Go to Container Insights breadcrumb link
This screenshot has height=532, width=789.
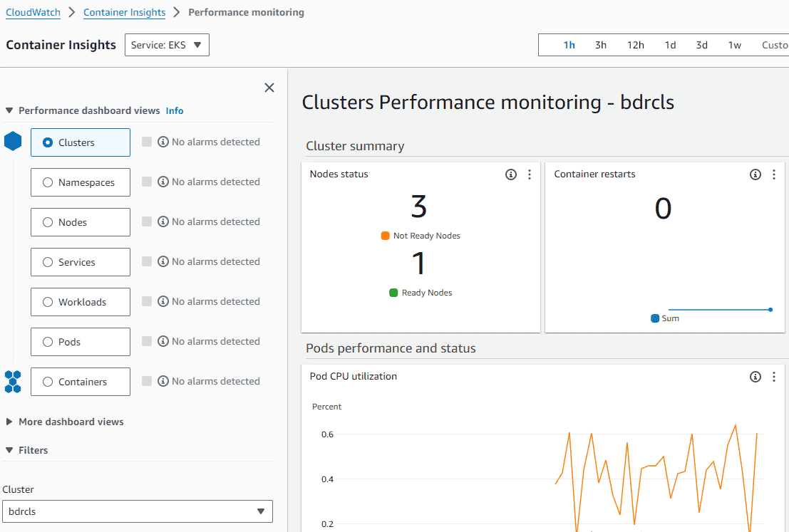(124, 12)
